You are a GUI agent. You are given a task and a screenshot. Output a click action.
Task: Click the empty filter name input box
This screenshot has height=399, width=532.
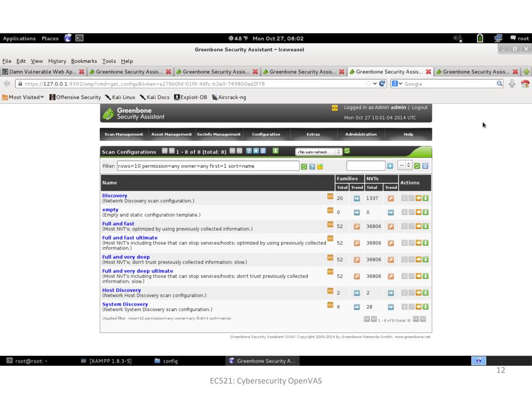pyautogui.click(x=366, y=166)
